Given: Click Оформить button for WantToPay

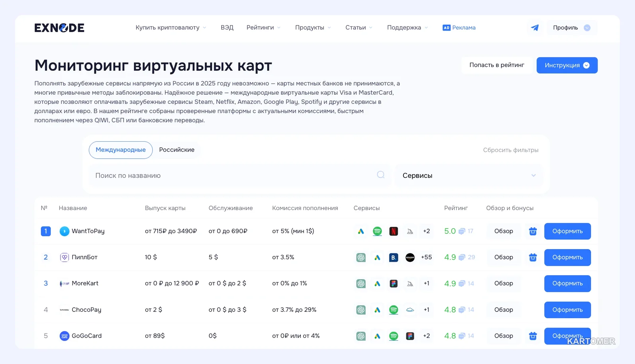Looking at the screenshot, I should tap(567, 231).
